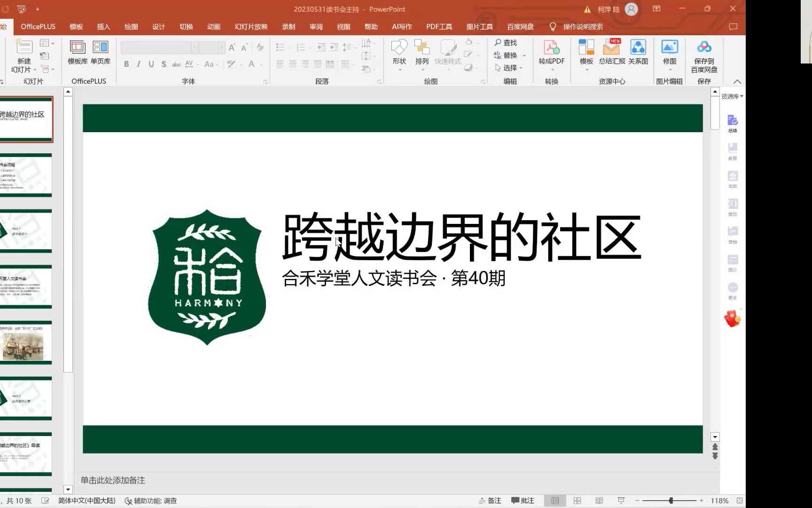This screenshot has width=812, height=508.
Task: Toggle italic formatting
Action: coord(139,64)
